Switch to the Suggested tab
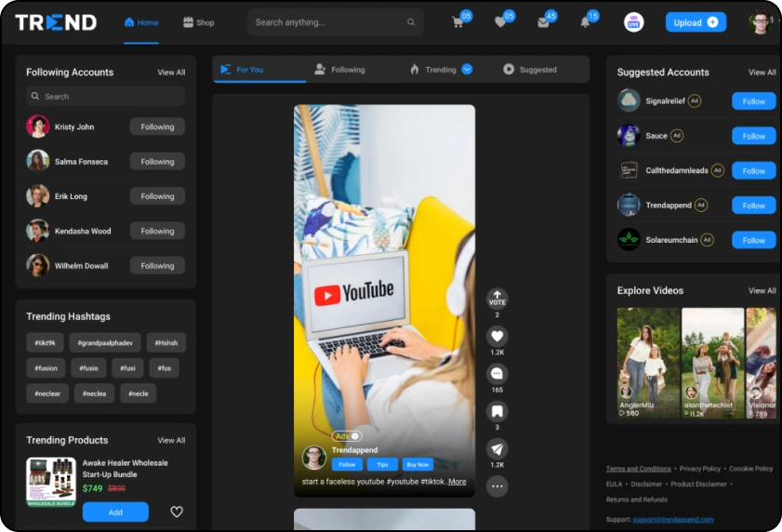The image size is (782, 532). pyautogui.click(x=530, y=70)
